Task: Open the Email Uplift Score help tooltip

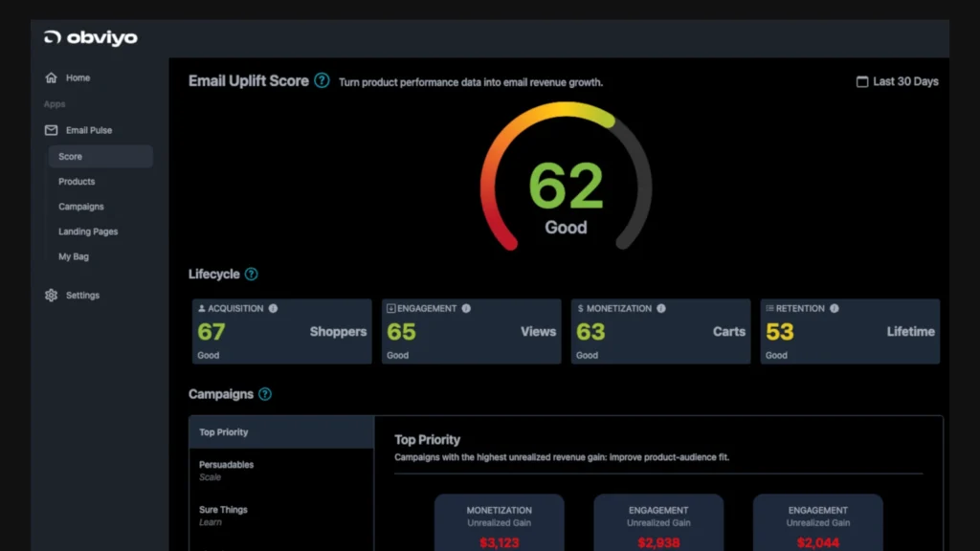Action: click(x=323, y=81)
